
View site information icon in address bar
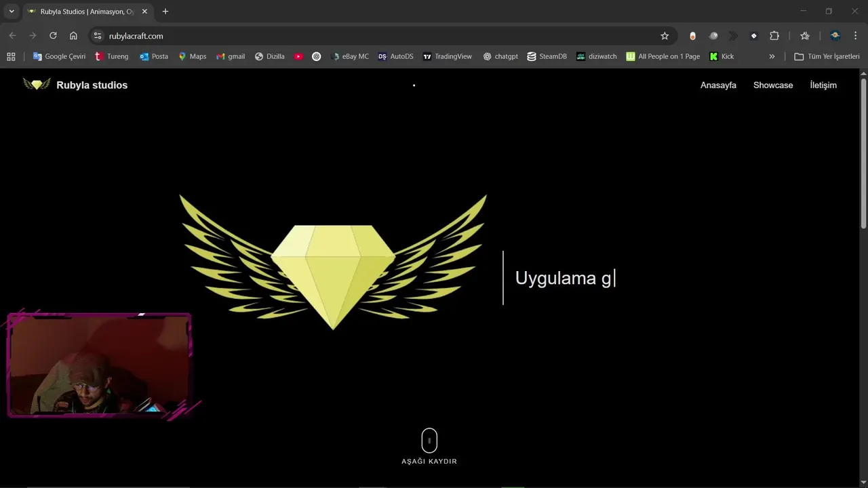(98, 36)
